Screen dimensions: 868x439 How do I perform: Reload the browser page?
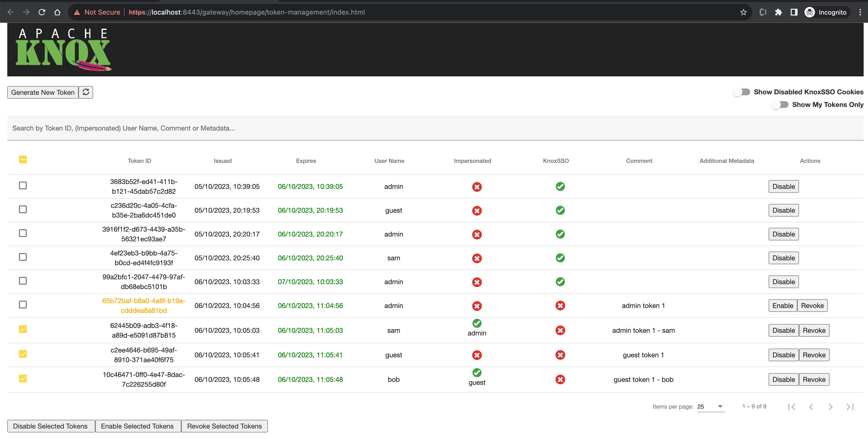click(42, 12)
